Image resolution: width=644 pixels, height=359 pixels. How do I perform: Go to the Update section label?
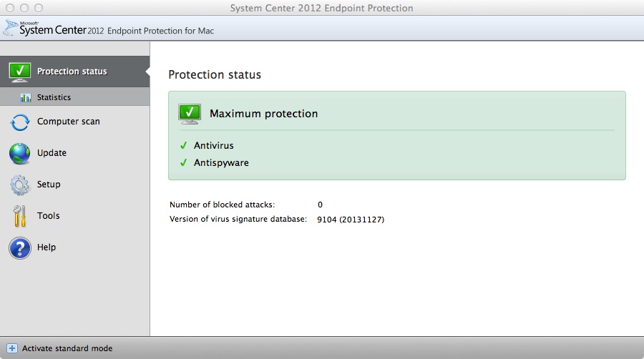pos(52,152)
